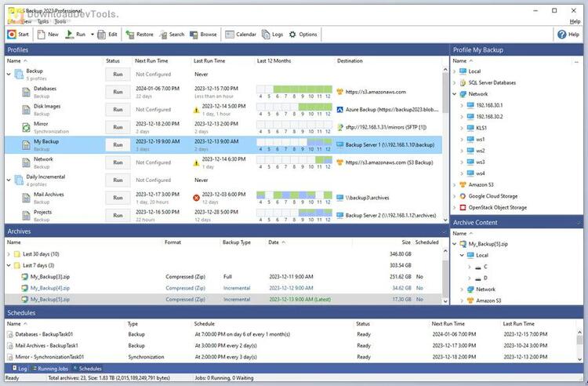588x386 pixels.
Task: Open the Help menu at top right
Action: click(x=575, y=21)
